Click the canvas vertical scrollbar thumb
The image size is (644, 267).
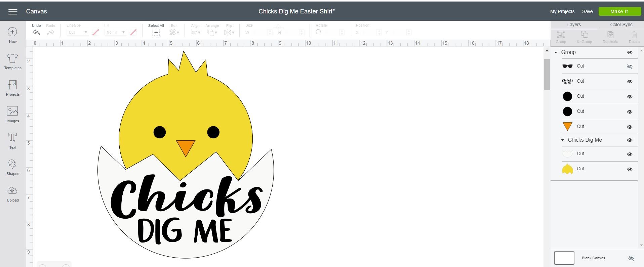(547, 74)
